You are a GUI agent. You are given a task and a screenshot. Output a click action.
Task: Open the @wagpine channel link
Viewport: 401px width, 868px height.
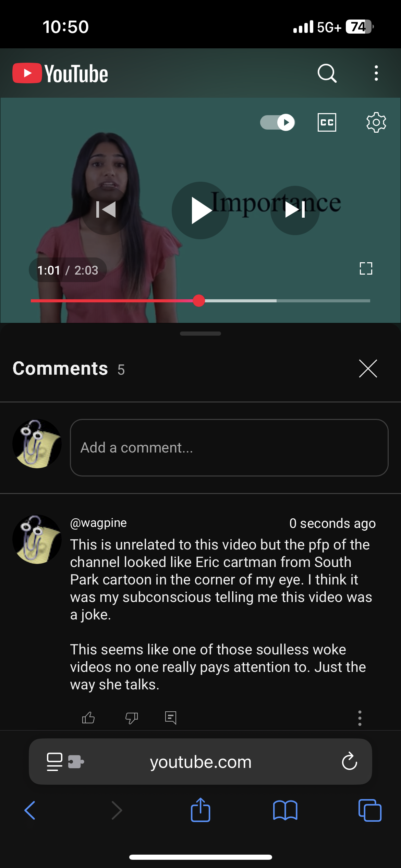pyautogui.click(x=98, y=523)
